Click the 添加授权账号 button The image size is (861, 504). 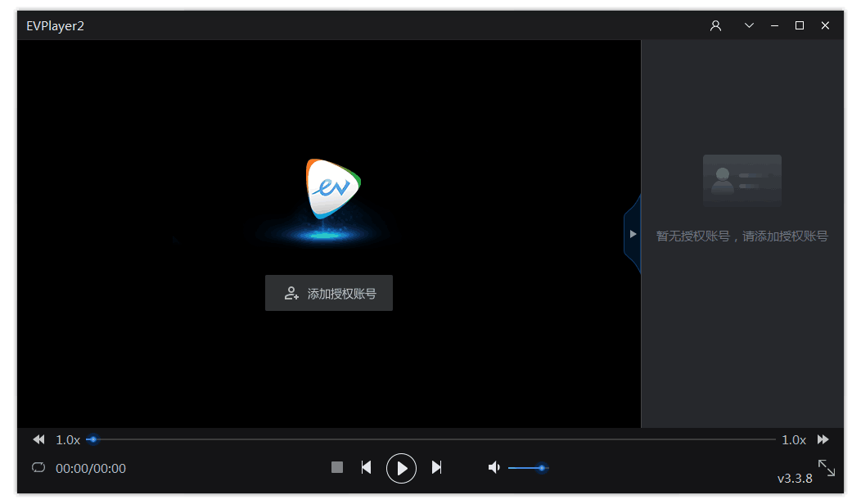(x=328, y=293)
